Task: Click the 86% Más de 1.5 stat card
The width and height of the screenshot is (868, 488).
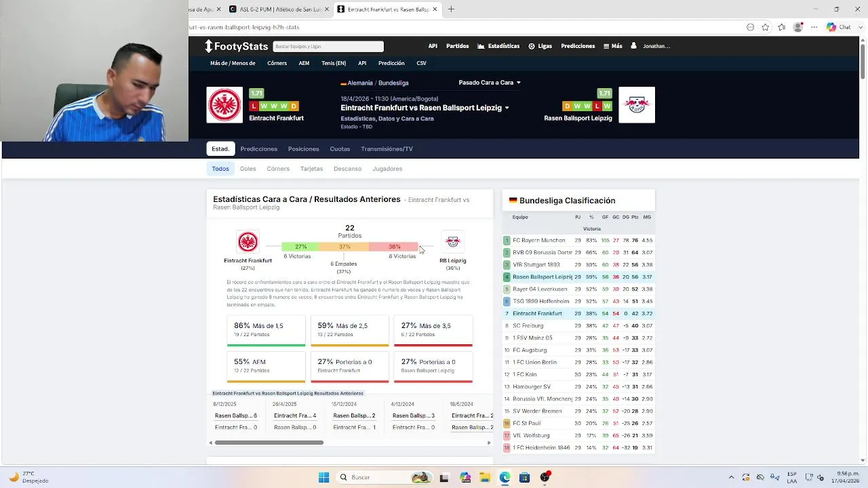Action: click(x=266, y=331)
